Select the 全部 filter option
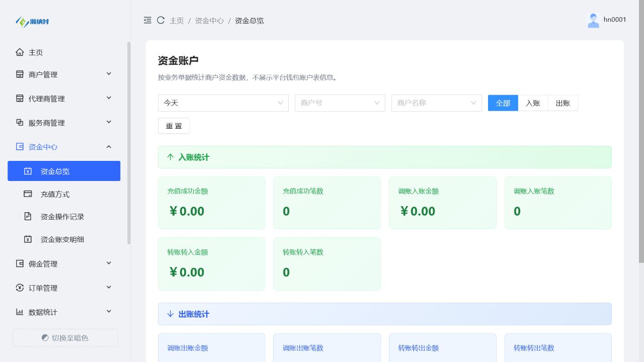The image size is (644, 362). click(x=503, y=103)
